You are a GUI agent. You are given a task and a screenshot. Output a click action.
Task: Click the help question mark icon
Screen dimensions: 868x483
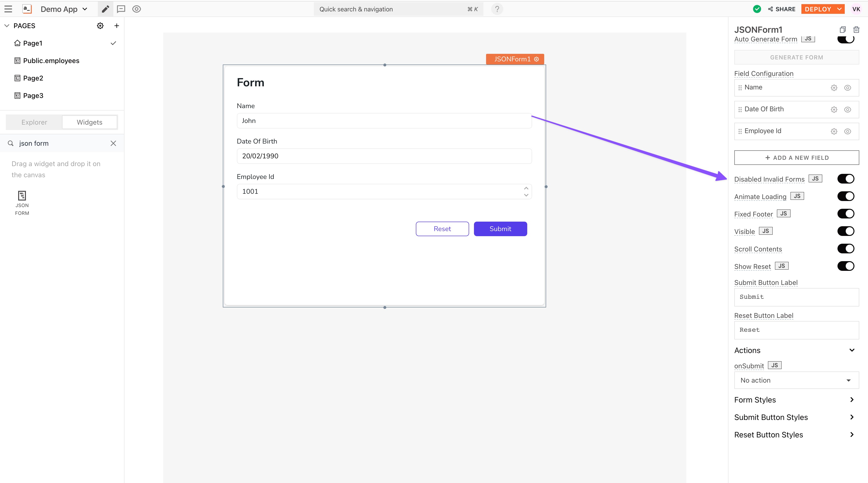(x=497, y=9)
